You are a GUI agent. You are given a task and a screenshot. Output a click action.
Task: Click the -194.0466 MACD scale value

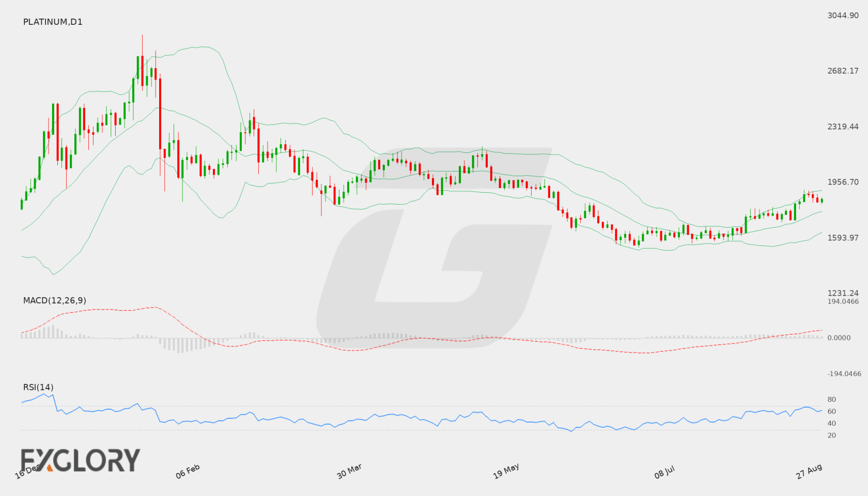tap(844, 374)
